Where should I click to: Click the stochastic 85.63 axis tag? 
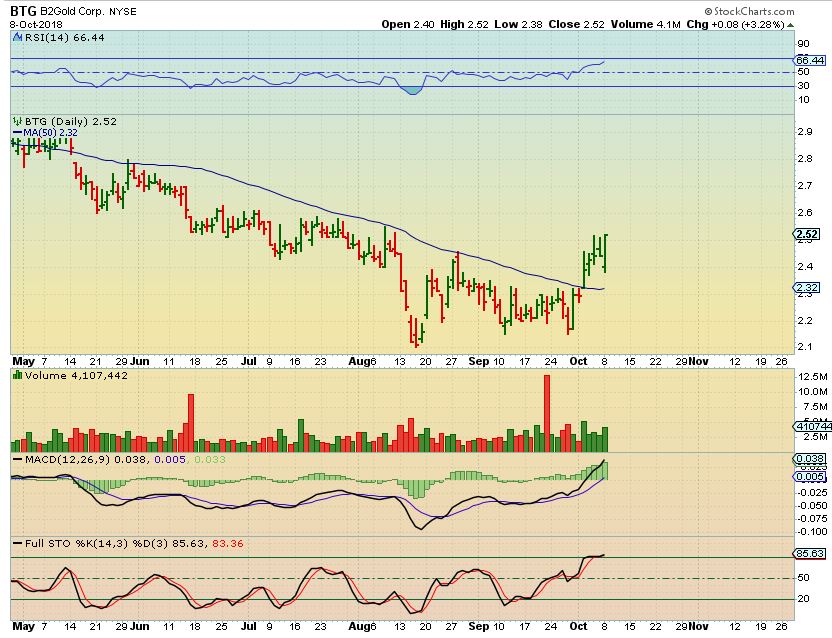(x=810, y=554)
